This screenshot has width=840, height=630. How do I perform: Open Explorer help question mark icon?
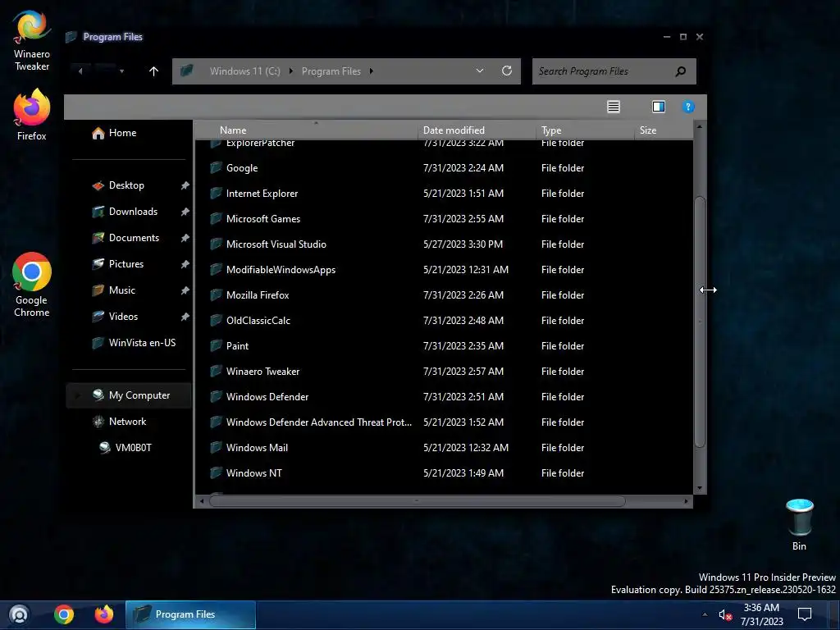(688, 107)
